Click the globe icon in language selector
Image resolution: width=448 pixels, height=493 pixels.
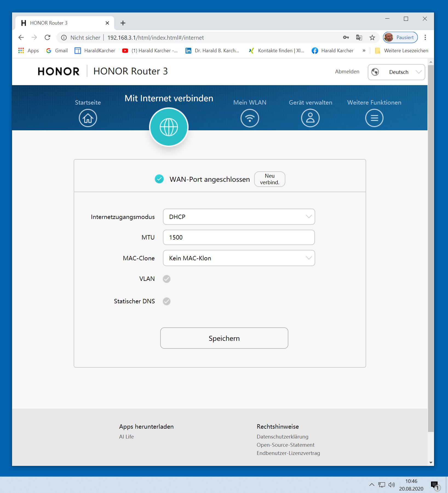click(x=375, y=72)
